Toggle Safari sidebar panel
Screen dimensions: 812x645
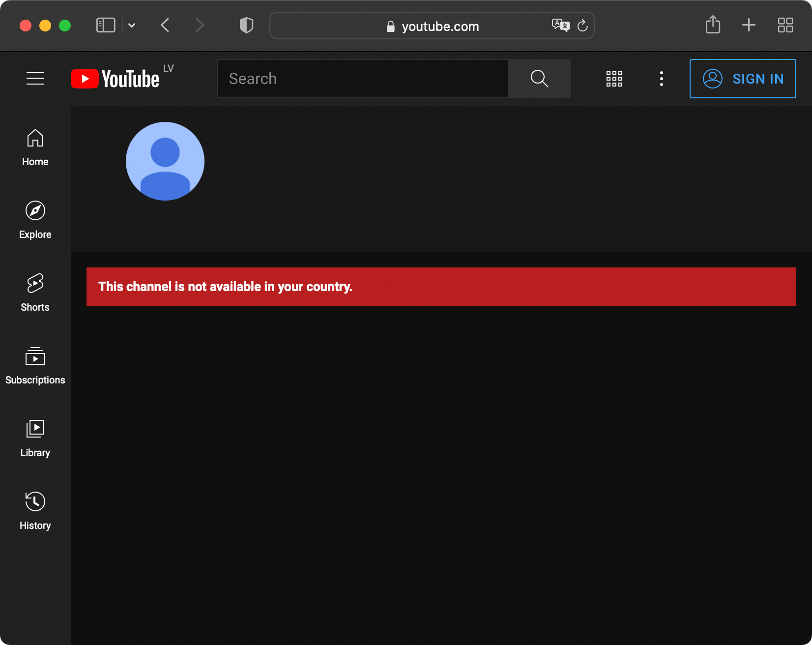pyautogui.click(x=106, y=25)
